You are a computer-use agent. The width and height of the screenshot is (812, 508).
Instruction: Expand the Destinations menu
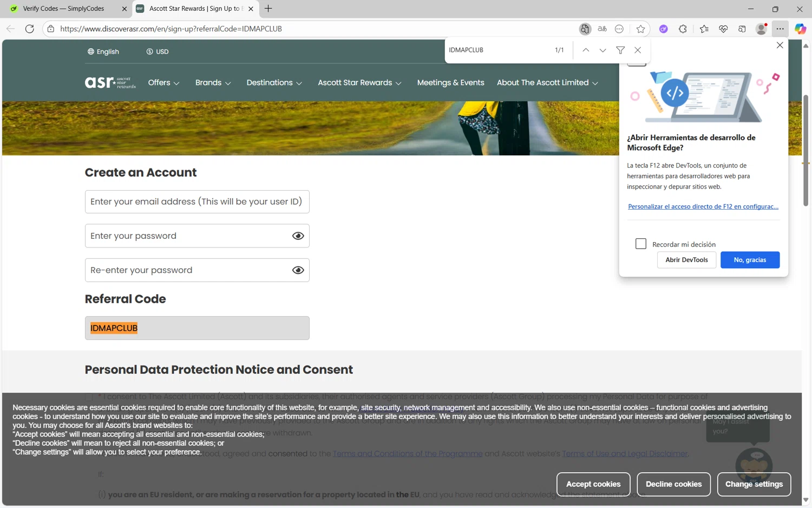[x=274, y=82]
